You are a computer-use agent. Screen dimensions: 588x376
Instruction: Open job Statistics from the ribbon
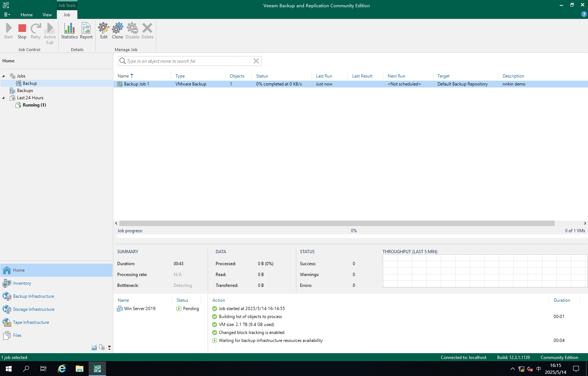click(69, 31)
